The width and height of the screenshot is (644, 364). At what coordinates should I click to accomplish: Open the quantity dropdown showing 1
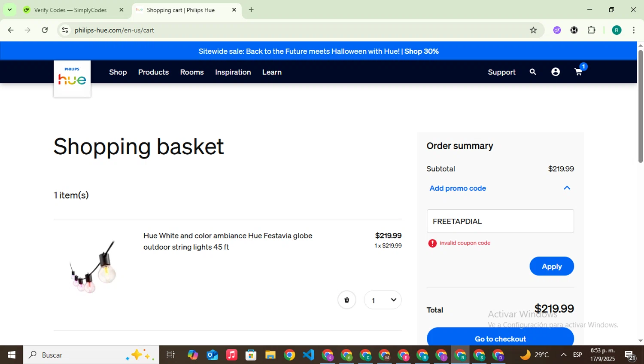click(x=383, y=300)
